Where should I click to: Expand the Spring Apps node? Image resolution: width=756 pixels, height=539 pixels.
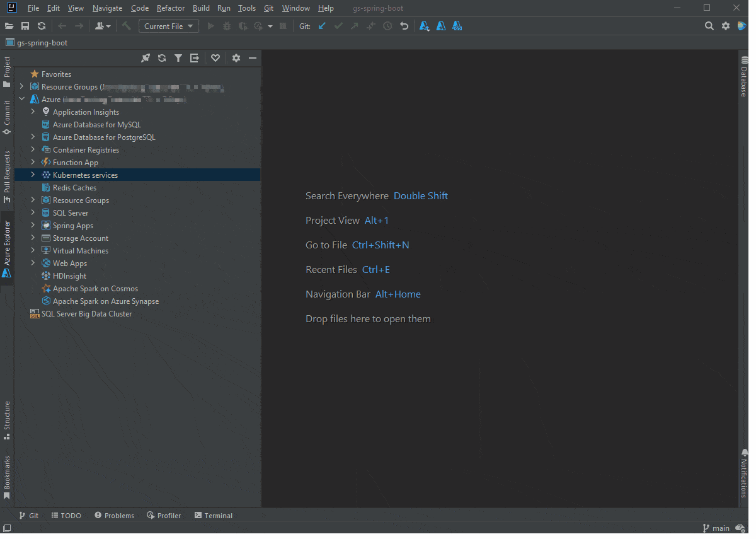point(33,225)
